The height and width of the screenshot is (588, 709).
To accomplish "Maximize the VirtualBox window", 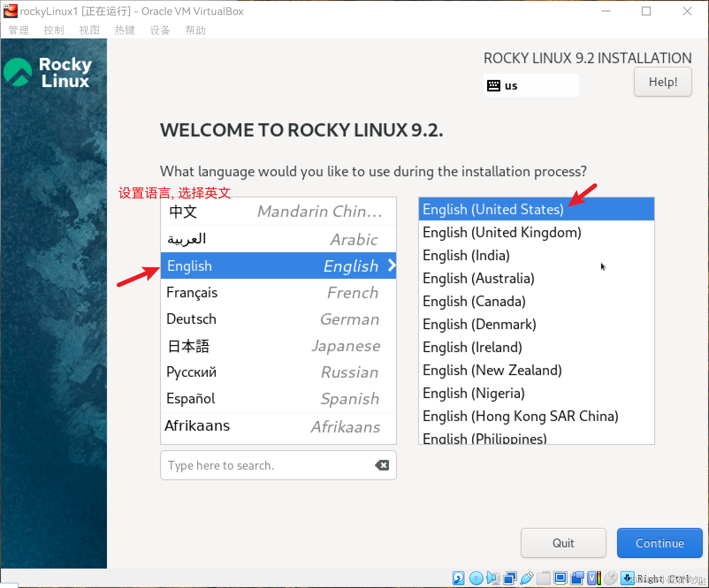I will tap(646, 11).
